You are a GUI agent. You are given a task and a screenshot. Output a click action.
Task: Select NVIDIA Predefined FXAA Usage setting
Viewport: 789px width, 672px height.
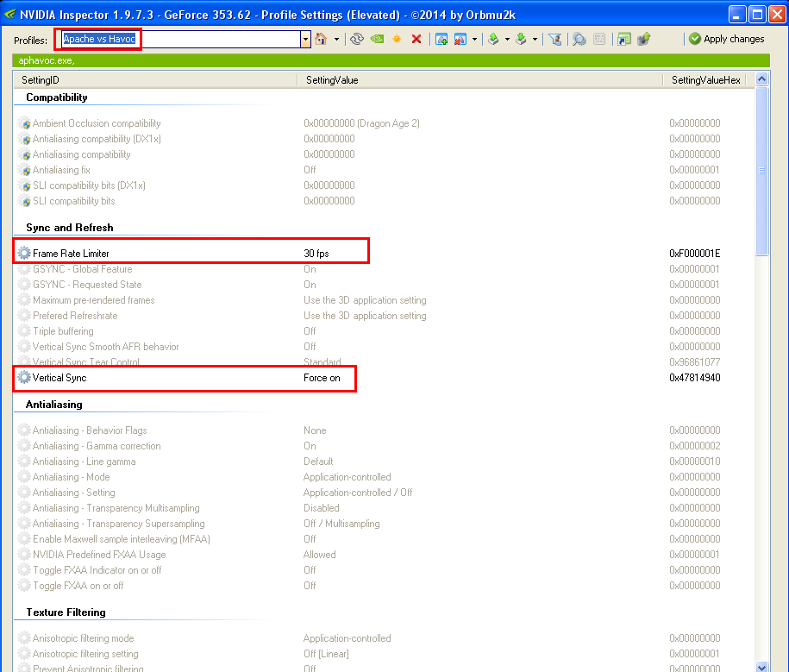[x=99, y=555]
